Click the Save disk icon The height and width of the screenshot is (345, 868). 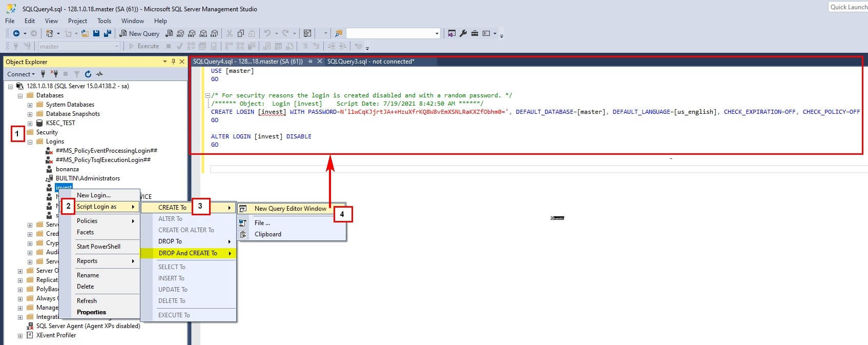point(96,33)
